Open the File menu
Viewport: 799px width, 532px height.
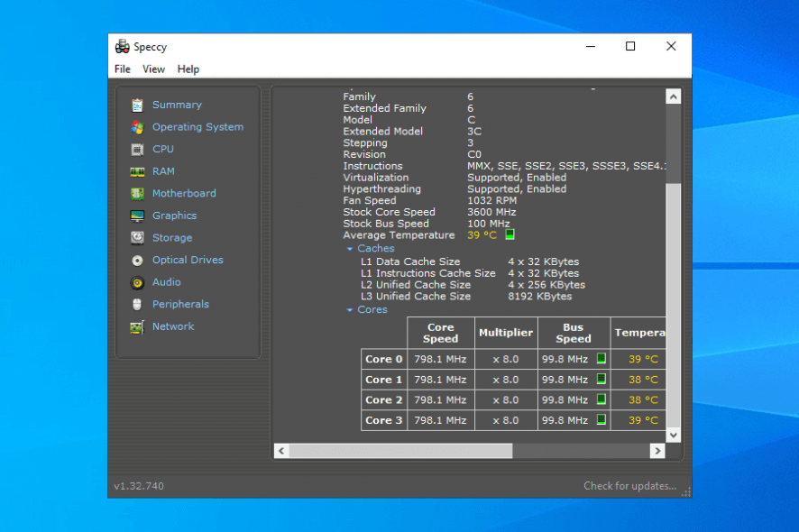[123, 69]
